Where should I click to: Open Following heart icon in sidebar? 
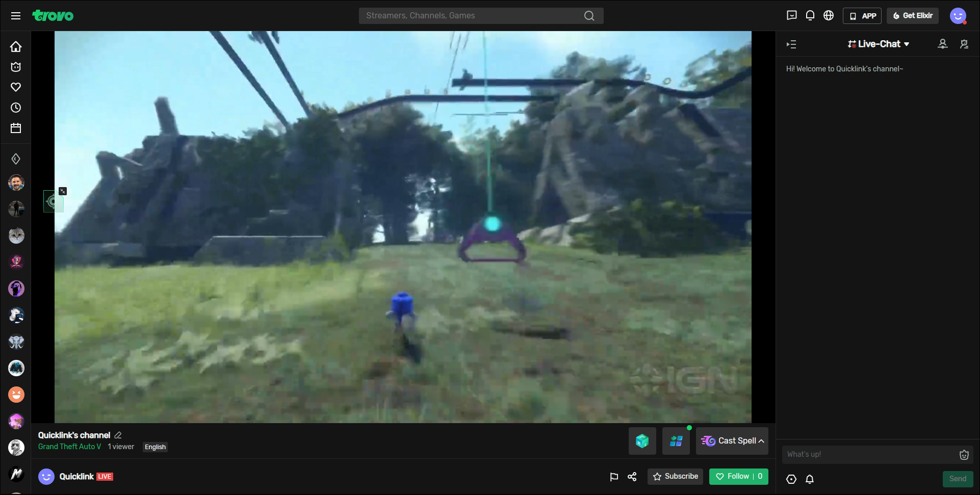click(16, 87)
